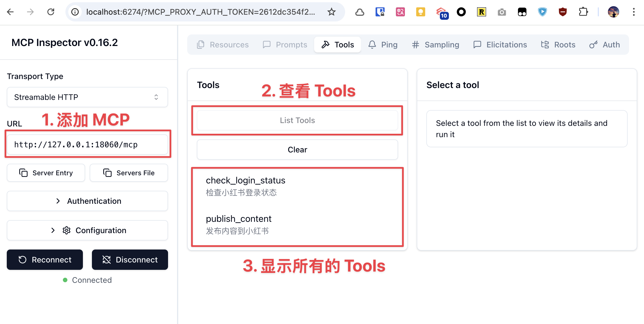
Task: Click the disconnect plug icon
Action: pyautogui.click(x=106, y=259)
